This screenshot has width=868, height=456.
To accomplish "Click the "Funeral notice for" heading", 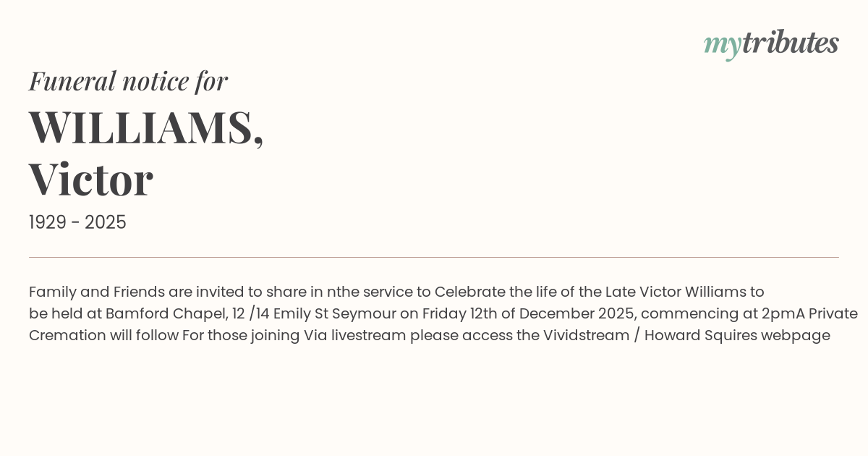I will pos(128,81).
